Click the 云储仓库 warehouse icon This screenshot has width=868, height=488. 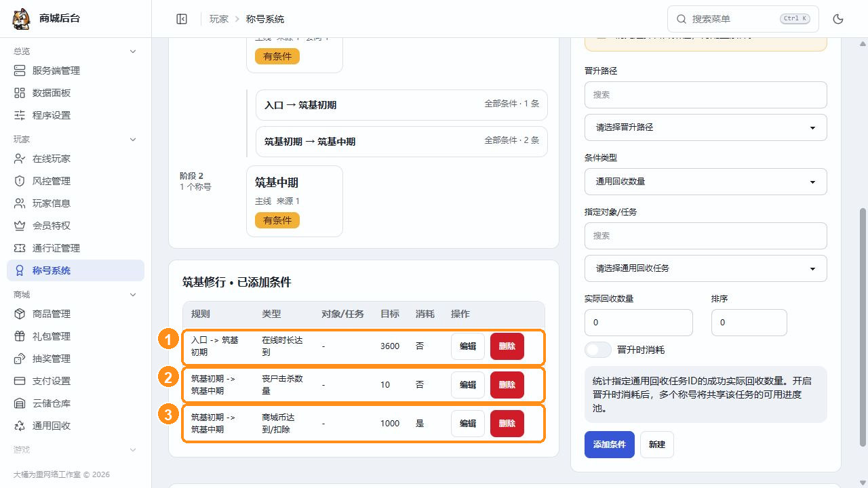pyautogui.click(x=20, y=403)
